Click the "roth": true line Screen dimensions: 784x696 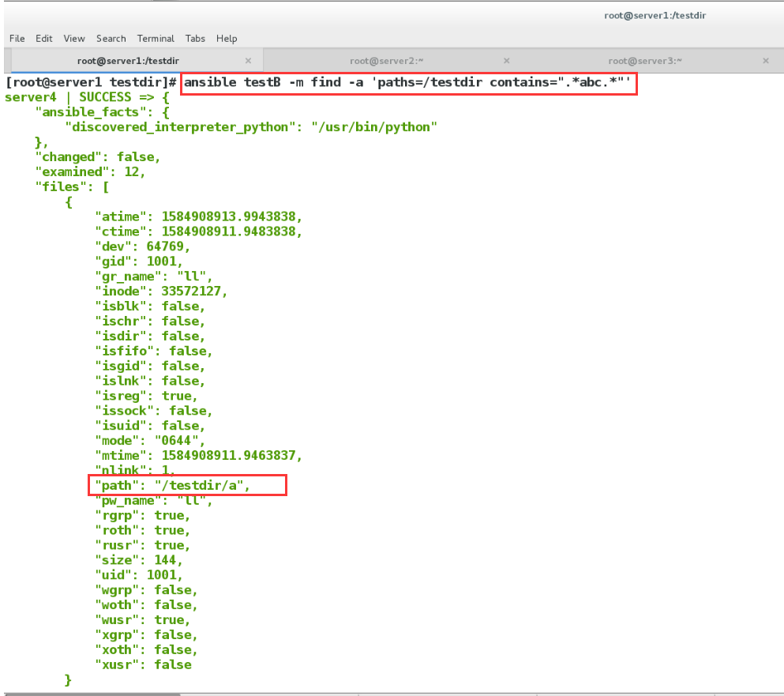[x=142, y=530]
